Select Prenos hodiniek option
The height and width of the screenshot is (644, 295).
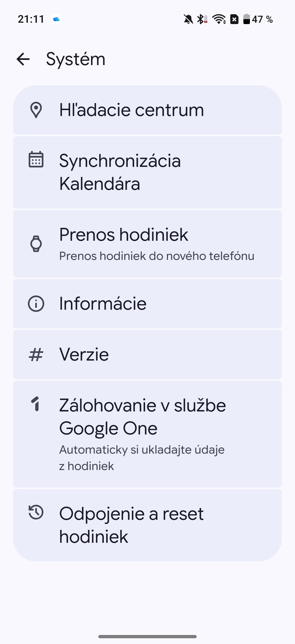147,243
